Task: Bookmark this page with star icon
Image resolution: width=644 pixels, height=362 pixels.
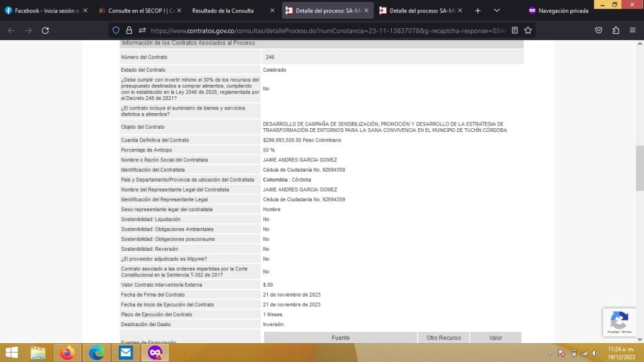Action: point(528,30)
